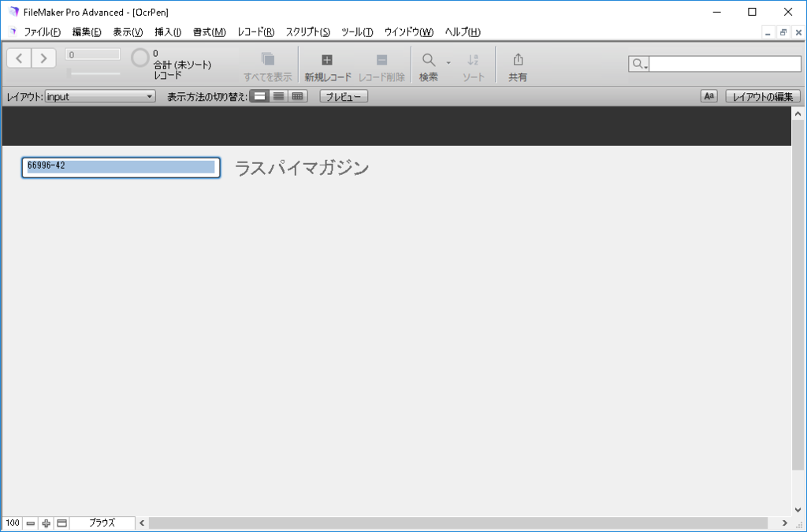
Task: Open the ブラウズ mode popup
Action: pyautogui.click(x=102, y=523)
